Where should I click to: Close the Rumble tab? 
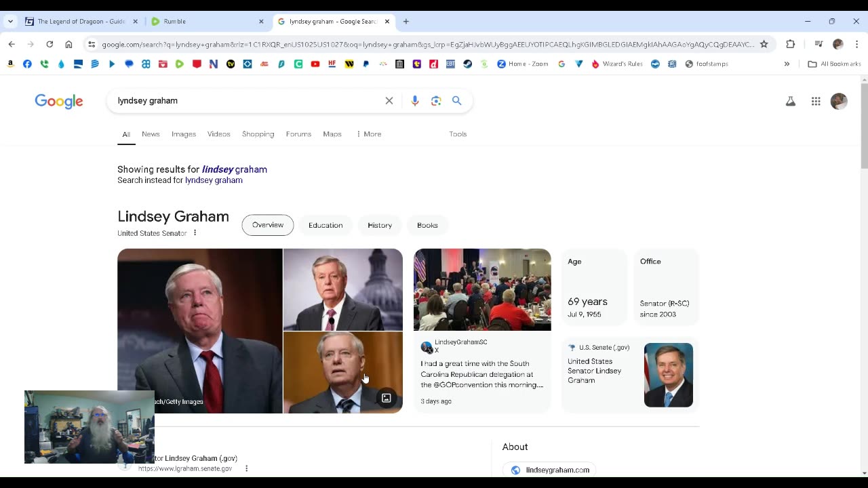tap(261, 22)
